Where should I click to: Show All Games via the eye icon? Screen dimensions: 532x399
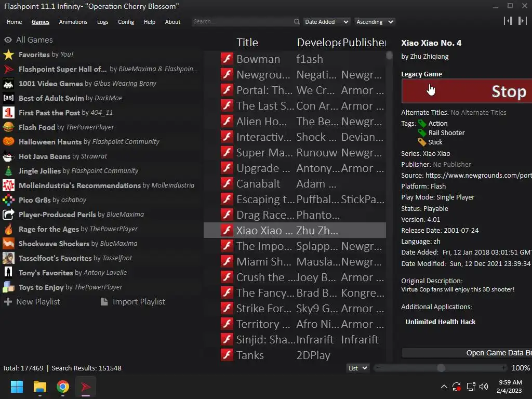point(8,39)
